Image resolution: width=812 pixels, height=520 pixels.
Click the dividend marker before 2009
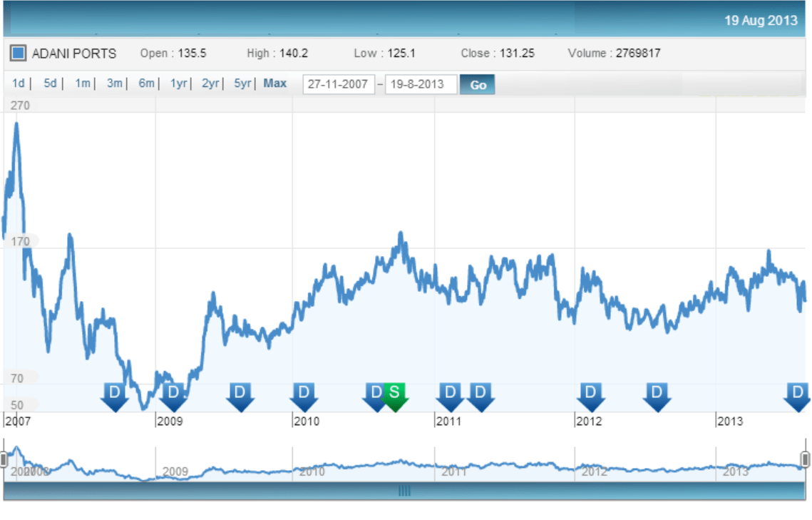pos(114,397)
